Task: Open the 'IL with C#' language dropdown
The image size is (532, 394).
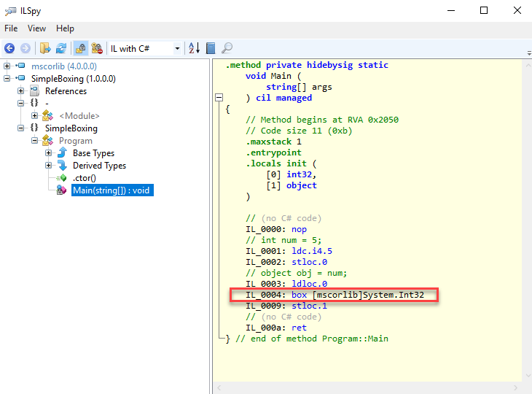Action: point(146,48)
